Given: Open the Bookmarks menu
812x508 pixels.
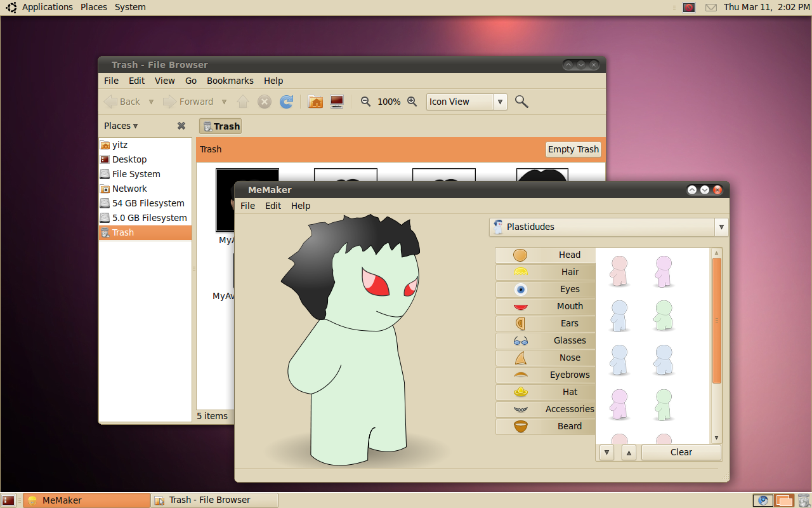Looking at the screenshot, I should click(x=230, y=81).
